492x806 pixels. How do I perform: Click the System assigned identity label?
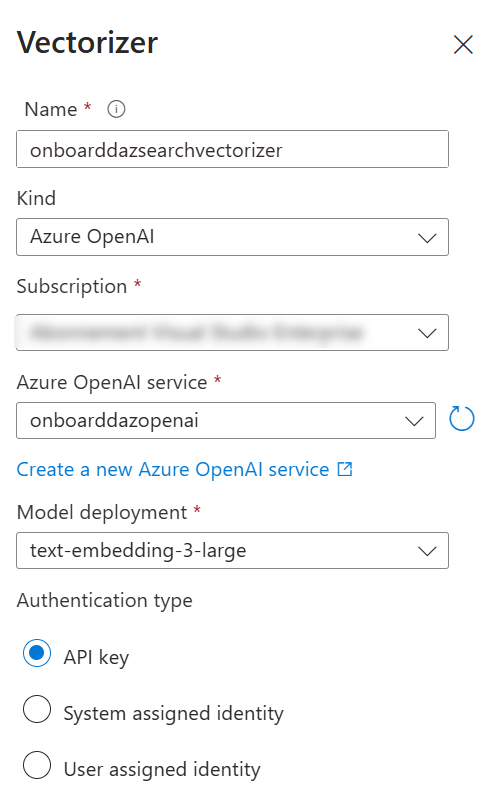[x=173, y=713]
